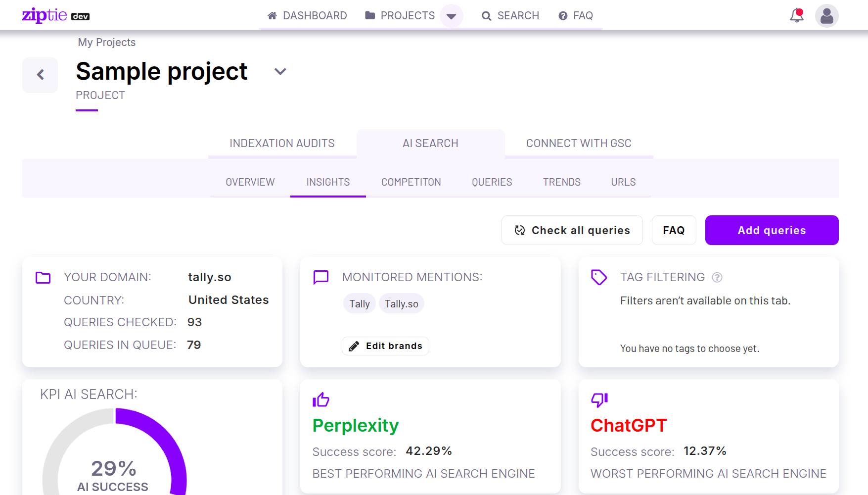Open the Queries tab
The image size is (868, 495).
pos(492,182)
